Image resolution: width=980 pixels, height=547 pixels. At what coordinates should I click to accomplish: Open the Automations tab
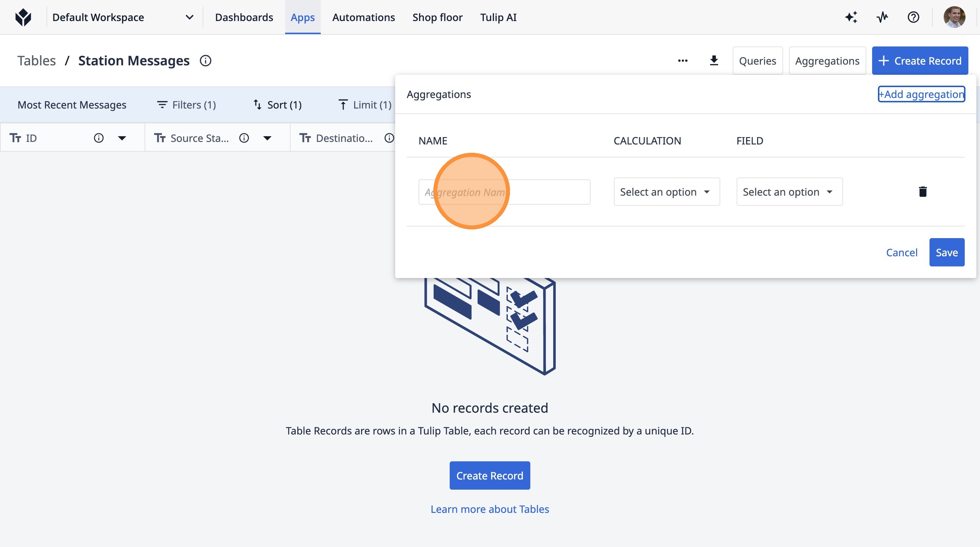pos(363,17)
